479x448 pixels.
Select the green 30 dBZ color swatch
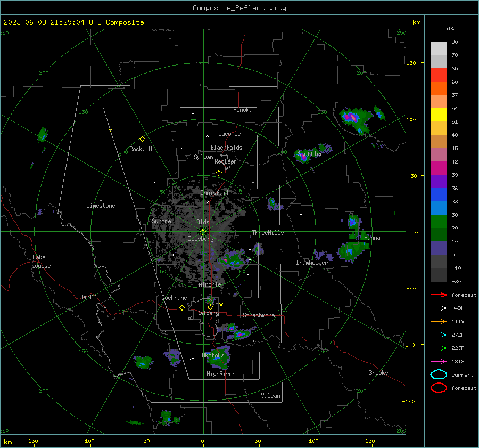439,222
